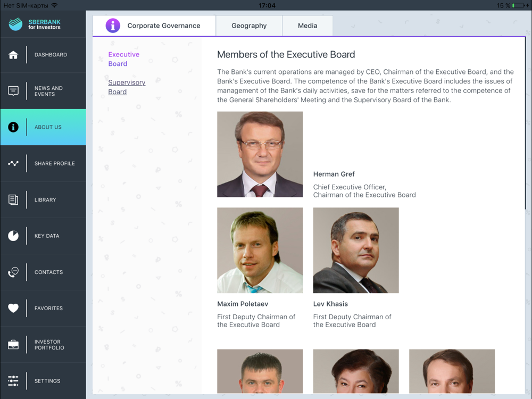Tap the Favorites heart icon
Screen dimensions: 532x399
(13, 308)
